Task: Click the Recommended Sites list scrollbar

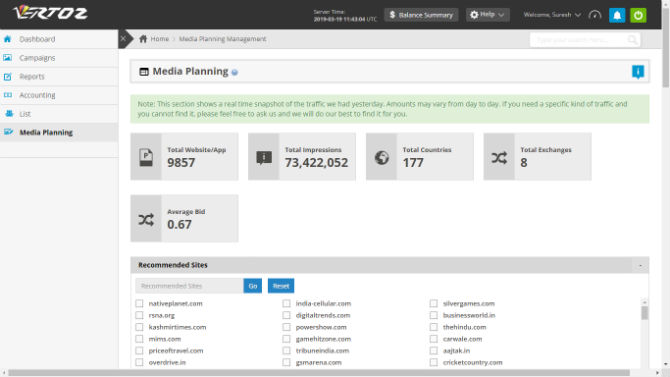Action: pyautogui.click(x=644, y=313)
